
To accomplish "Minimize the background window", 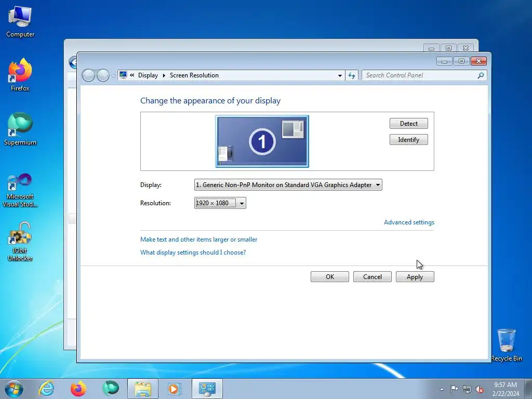I will (432, 48).
